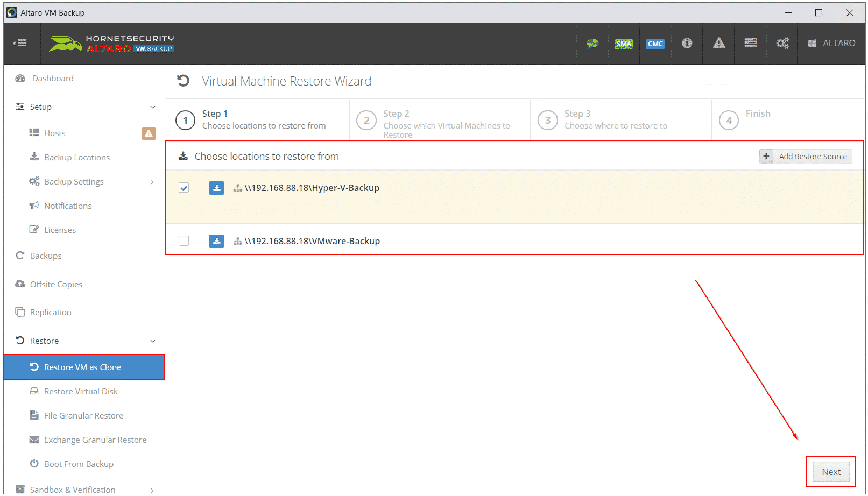The width and height of the screenshot is (868, 496).
Task: Open File Granular Restore
Action: click(83, 416)
